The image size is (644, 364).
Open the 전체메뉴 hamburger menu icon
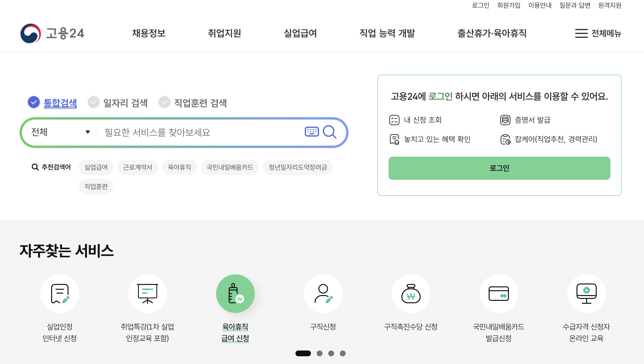(x=581, y=33)
